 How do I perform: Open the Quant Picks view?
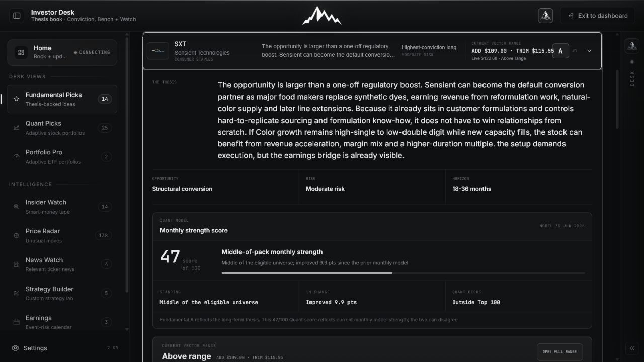click(62, 128)
